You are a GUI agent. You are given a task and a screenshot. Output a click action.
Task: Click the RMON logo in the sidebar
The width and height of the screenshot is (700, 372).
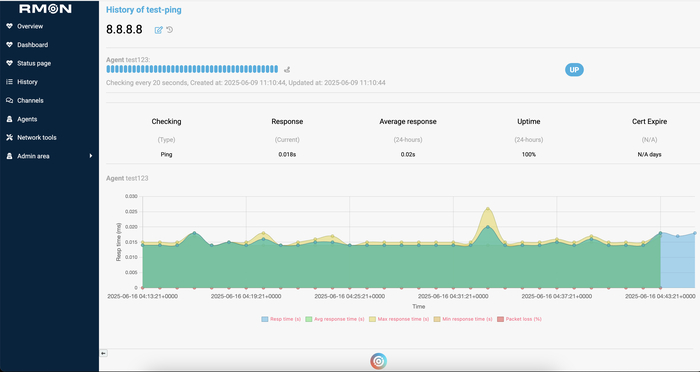point(45,8)
